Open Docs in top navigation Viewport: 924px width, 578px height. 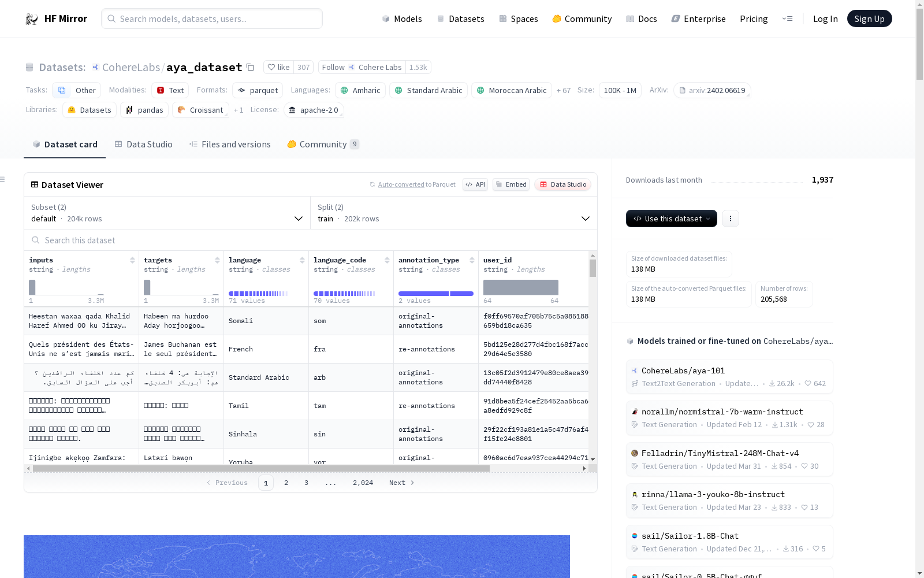pos(642,18)
